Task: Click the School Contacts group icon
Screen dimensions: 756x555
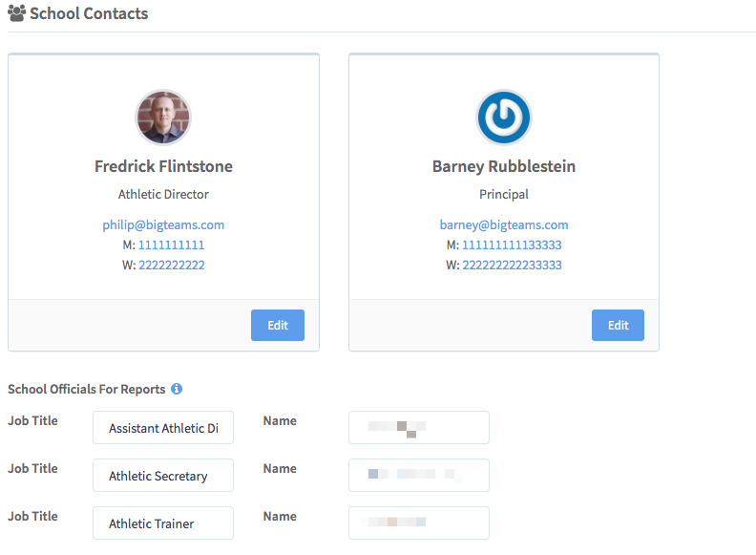Action: 16,14
